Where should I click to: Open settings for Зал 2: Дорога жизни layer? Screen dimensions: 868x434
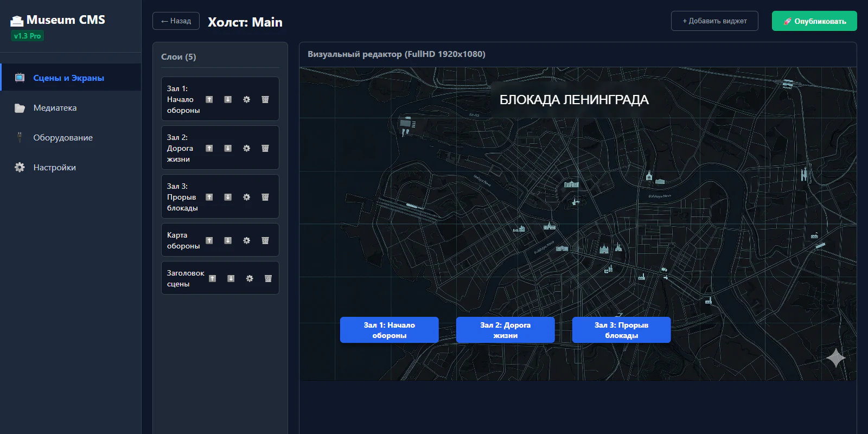[247, 148]
